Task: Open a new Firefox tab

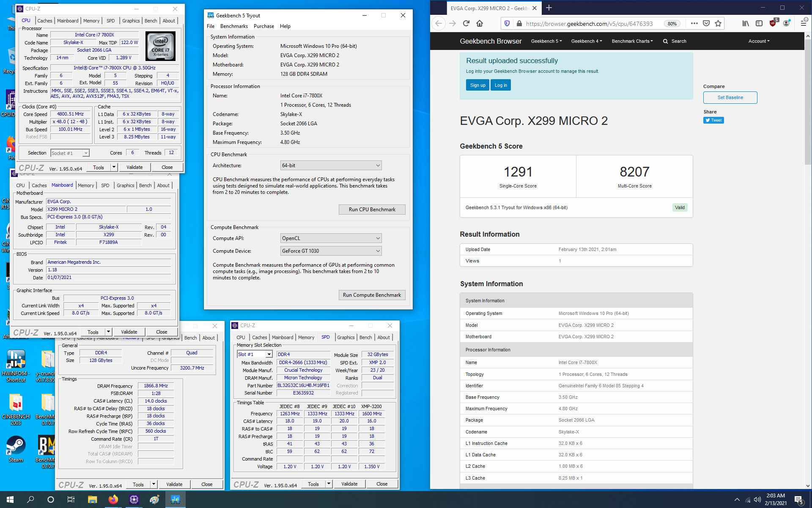Action: (549, 8)
